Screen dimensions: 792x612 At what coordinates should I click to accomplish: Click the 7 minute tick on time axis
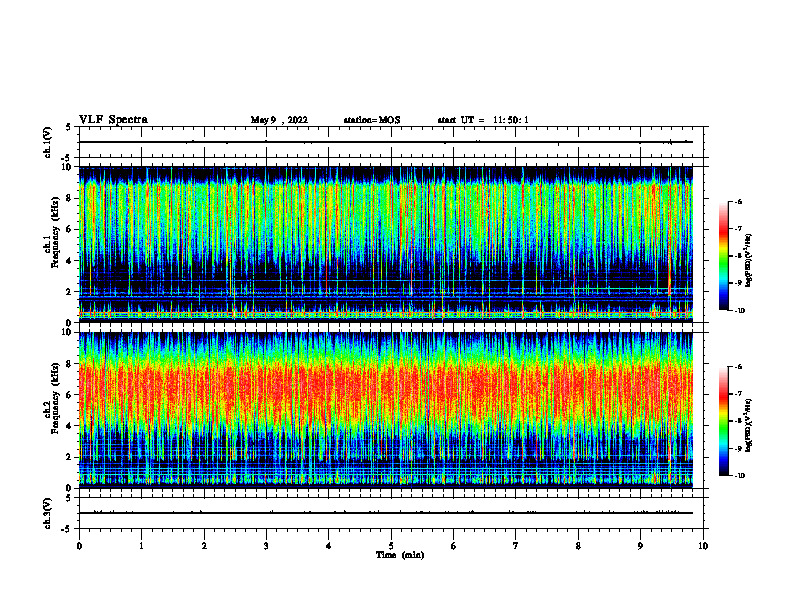coord(516,546)
